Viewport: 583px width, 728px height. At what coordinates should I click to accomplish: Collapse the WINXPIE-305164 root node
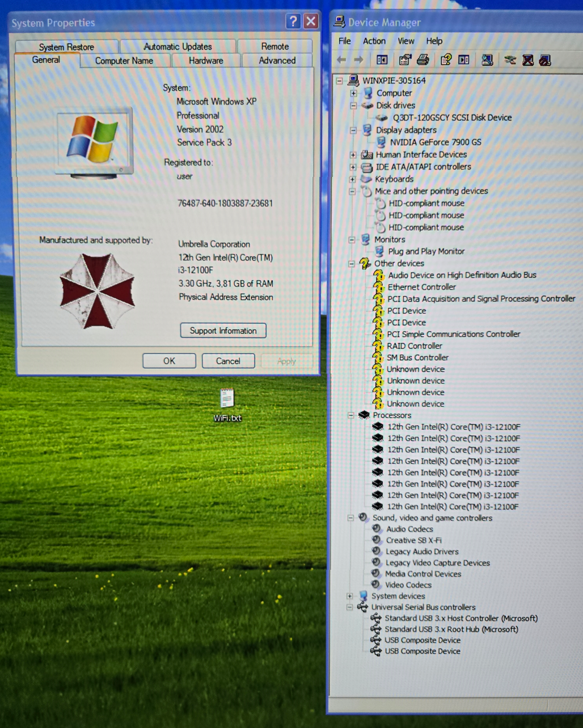pyautogui.click(x=339, y=81)
